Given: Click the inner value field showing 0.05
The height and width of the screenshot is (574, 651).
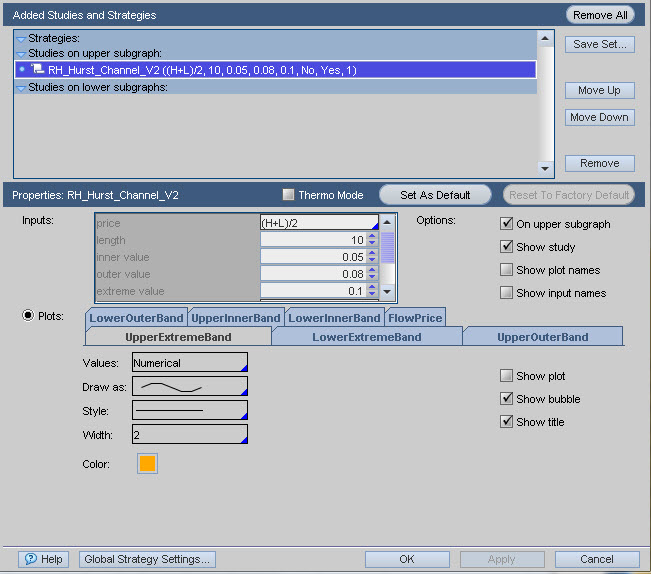Looking at the screenshot, I should (313, 257).
